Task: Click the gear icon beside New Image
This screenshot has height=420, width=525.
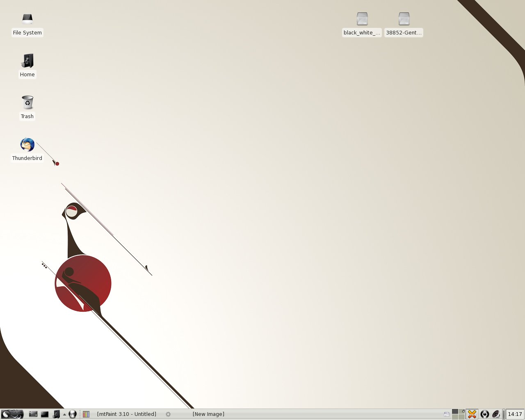Action: [168, 414]
